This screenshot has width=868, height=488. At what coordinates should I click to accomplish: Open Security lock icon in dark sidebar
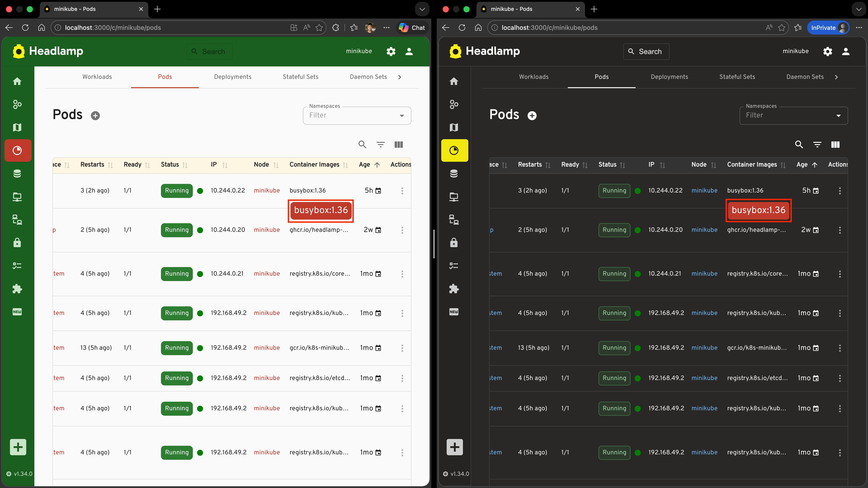tap(454, 242)
